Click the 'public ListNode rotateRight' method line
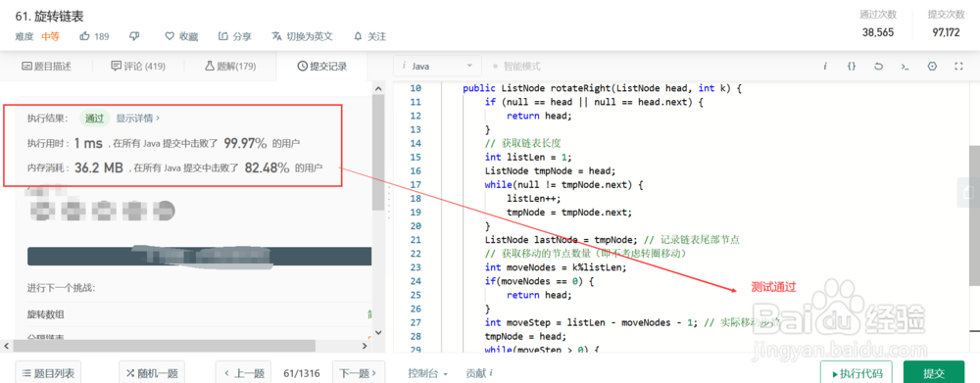Screen dimensions: 980x383 pos(602,89)
